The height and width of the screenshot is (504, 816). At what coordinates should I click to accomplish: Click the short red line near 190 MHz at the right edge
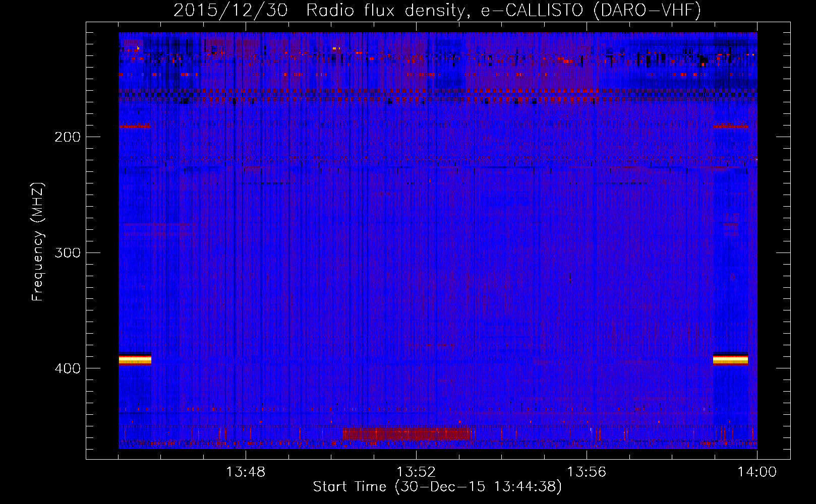tap(730, 127)
